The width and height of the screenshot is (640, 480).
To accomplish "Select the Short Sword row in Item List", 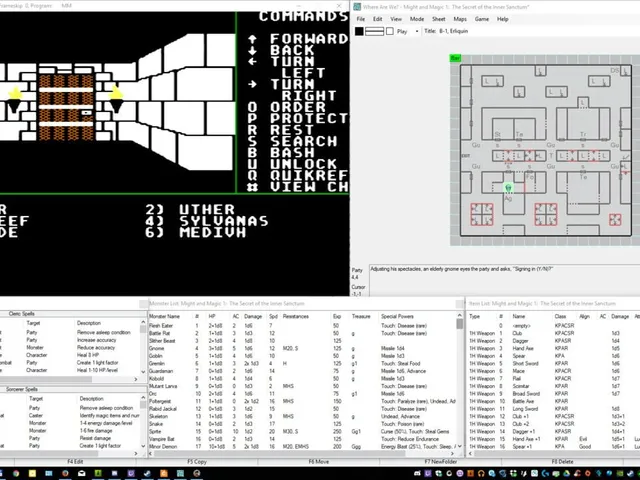I will [x=554, y=364].
